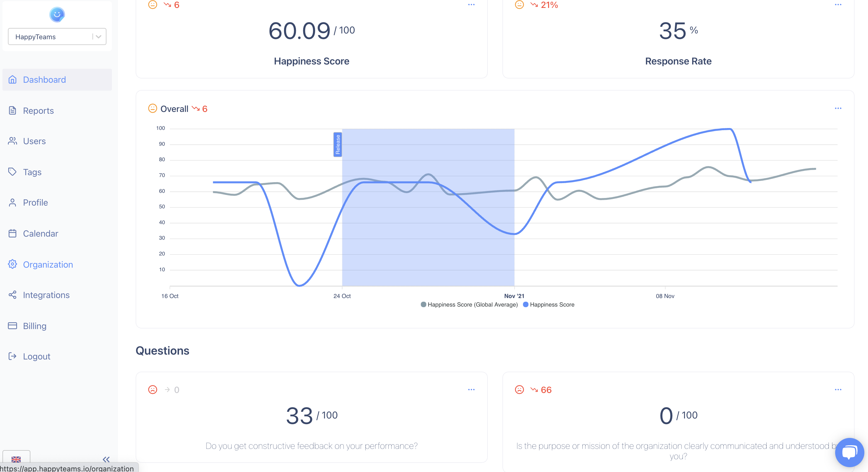Select the Users sidebar icon
The width and height of the screenshot is (868, 472).
(x=12, y=141)
